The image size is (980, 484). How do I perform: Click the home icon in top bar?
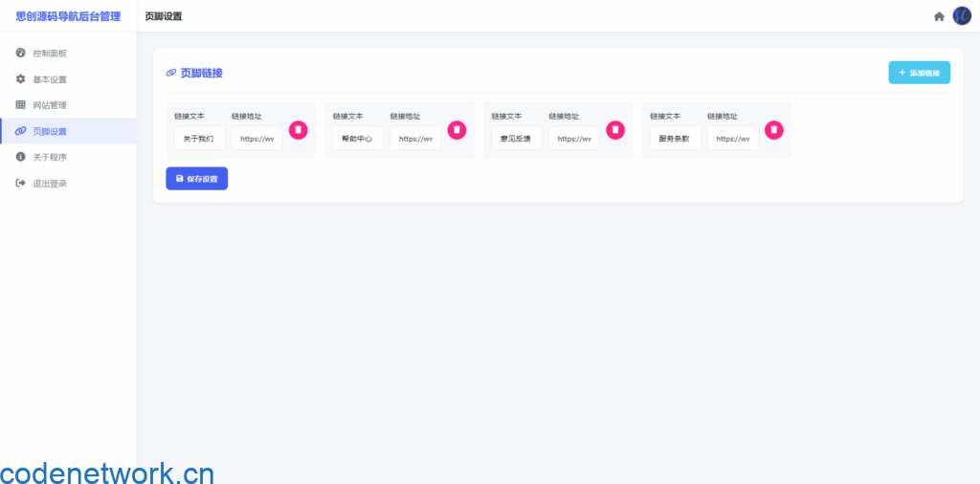tap(939, 16)
